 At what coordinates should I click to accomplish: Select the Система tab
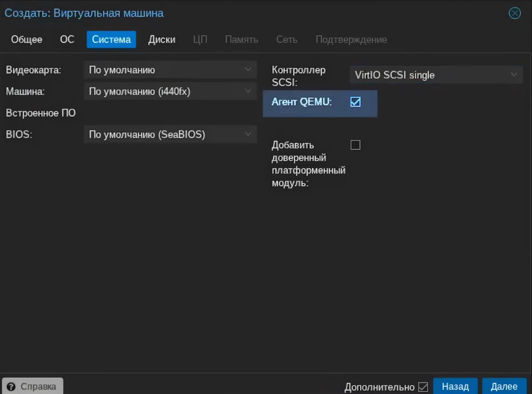[x=111, y=40]
